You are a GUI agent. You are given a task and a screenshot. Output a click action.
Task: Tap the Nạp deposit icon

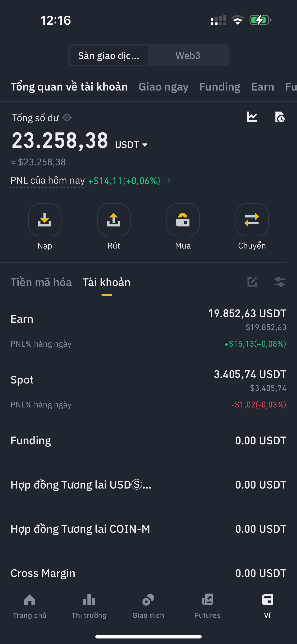pos(45,220)
